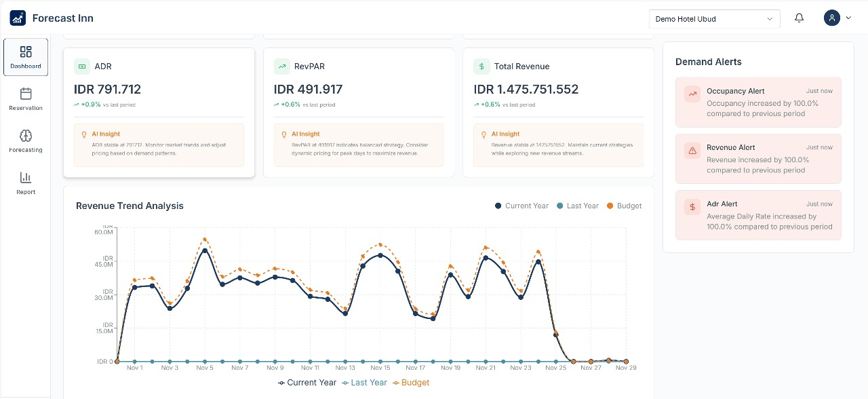Open the Revenue Alert card
868x399 pixels.
coord(758,158)
